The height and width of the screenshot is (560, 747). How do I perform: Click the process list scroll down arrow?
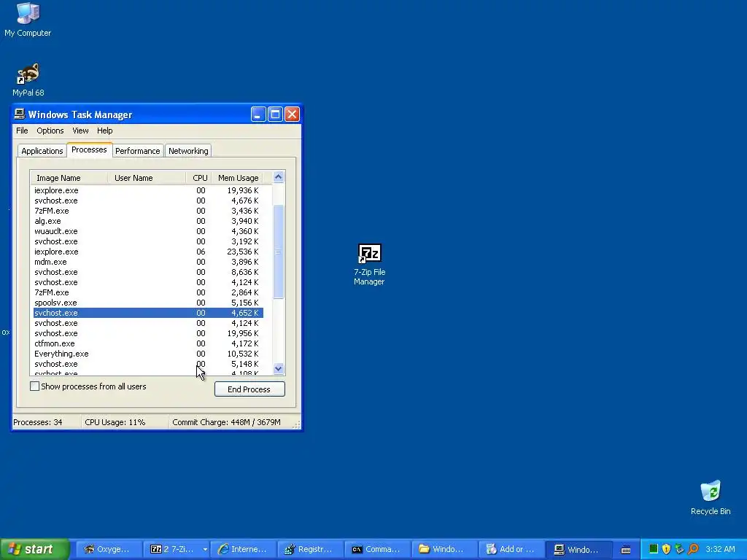coord(278,368)
